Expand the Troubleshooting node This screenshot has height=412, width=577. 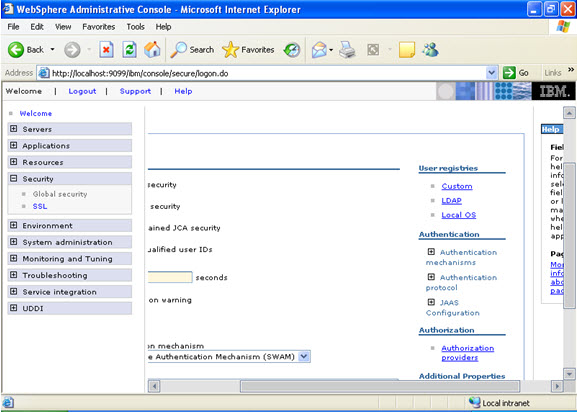(14, 275)
